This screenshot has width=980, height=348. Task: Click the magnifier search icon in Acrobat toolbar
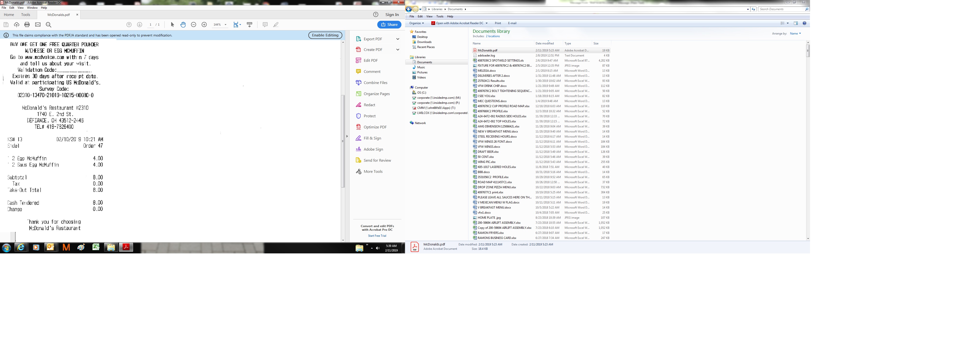pos(48,25)
